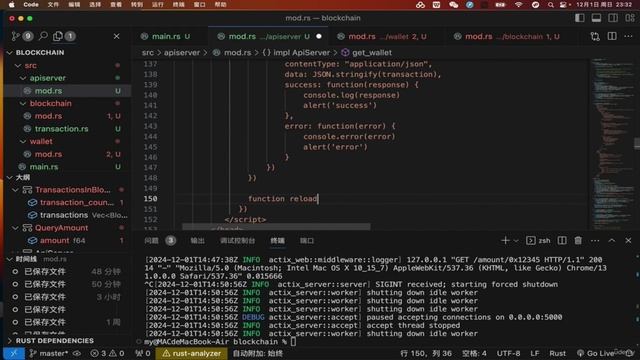Split editor right icon
Screen dimensions: 640x360
[x=612, y=36]
